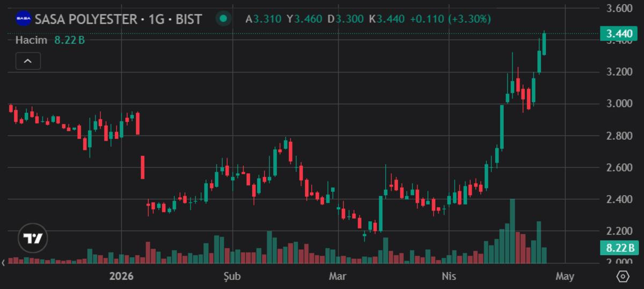
Task: Click the green 8.22 B volume axis label
Action: coord(619,248)
